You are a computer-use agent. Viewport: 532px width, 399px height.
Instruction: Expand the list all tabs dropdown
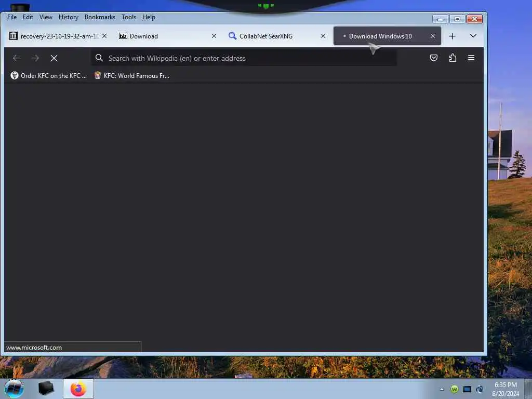click(x=473, y=36)
